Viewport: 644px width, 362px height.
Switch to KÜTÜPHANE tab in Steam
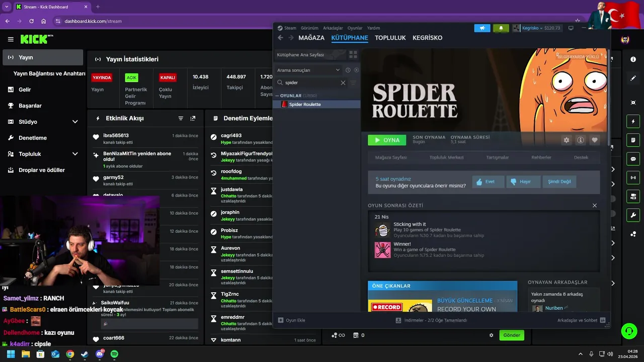(x=350, y=38)
